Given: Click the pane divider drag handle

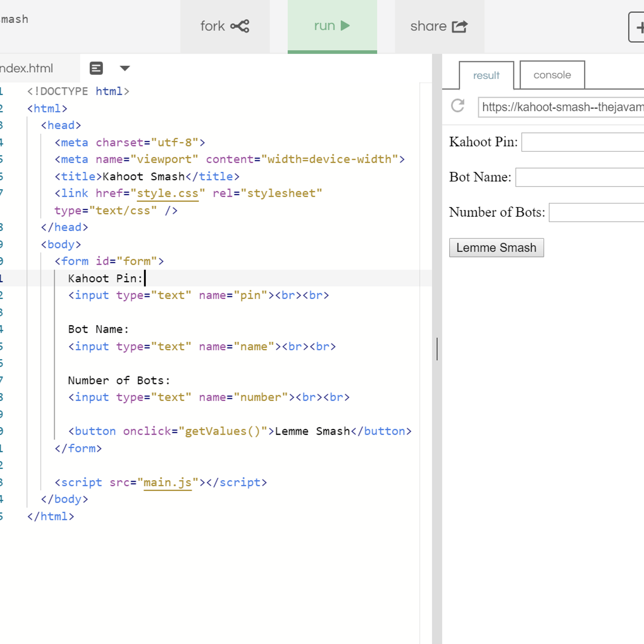Looking at the screenshot, I should [x=437, y=349].
